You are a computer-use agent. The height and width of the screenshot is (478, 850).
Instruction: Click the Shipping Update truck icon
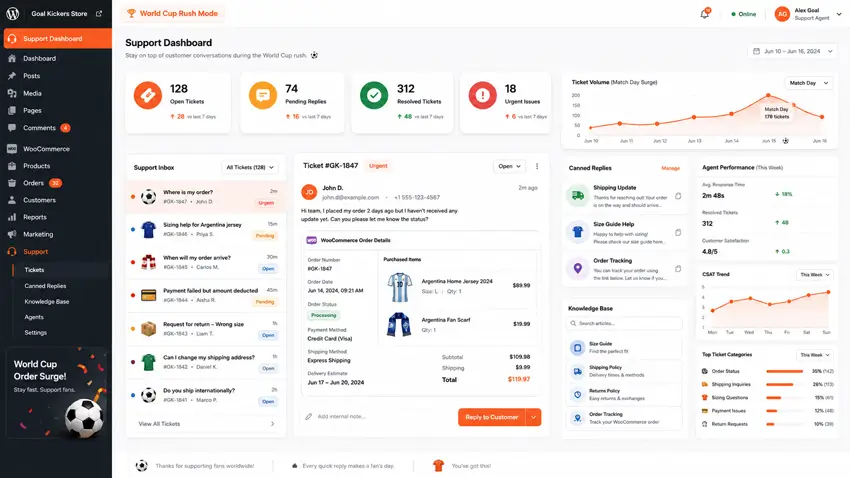[578, 196]
